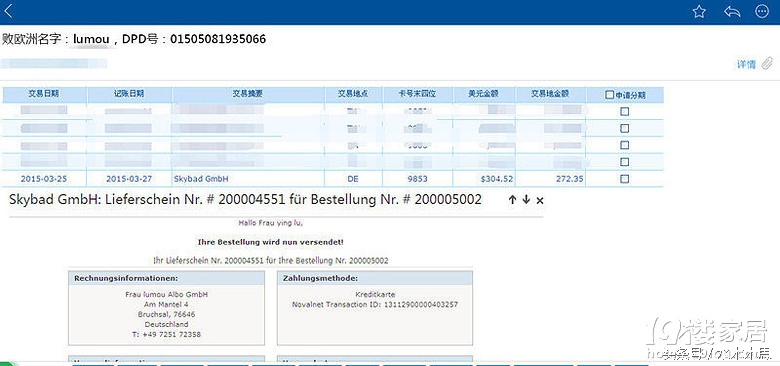
Task: Go to next message with down arrow
Action: tap(526, 200)
